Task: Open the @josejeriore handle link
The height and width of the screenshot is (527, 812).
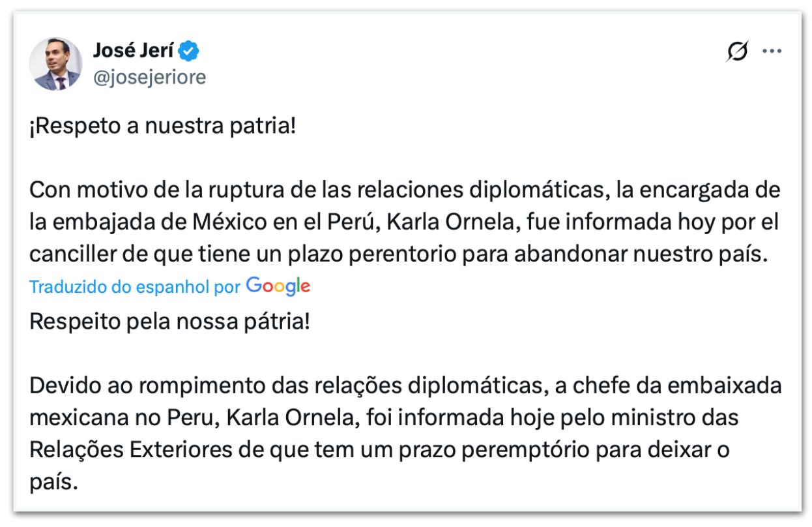Action: 149,78
